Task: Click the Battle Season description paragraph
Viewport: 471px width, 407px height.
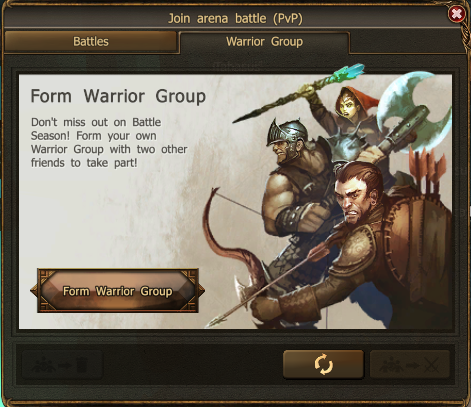Action: click(109, 142)
